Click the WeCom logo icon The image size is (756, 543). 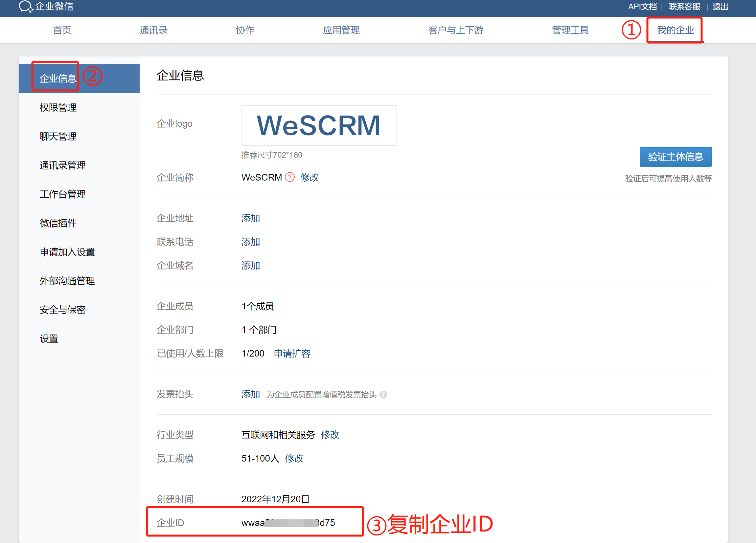coord(26,6)
